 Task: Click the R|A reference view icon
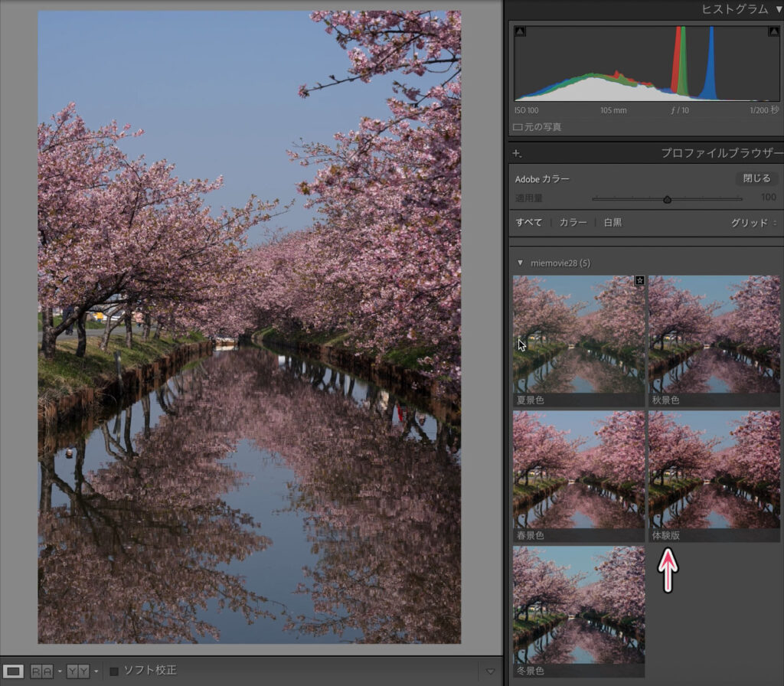coord(41,671)
